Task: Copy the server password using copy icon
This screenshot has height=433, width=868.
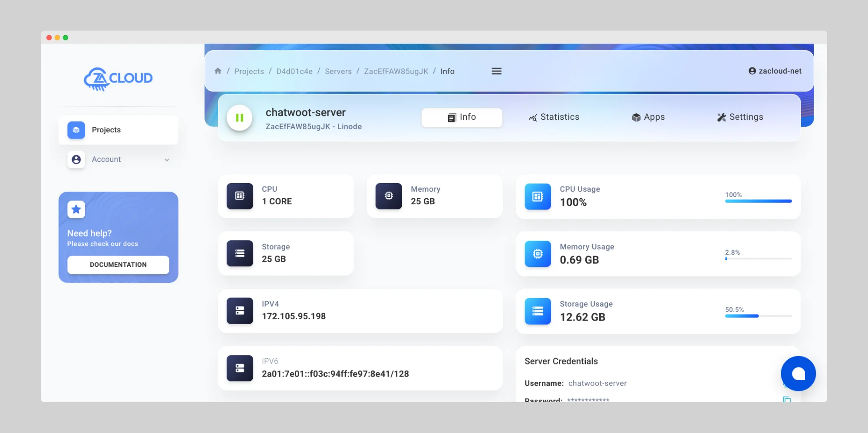Action: coord(787,400)
